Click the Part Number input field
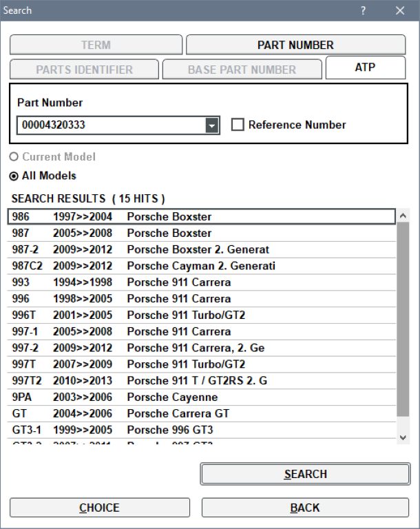 point(112,125)
